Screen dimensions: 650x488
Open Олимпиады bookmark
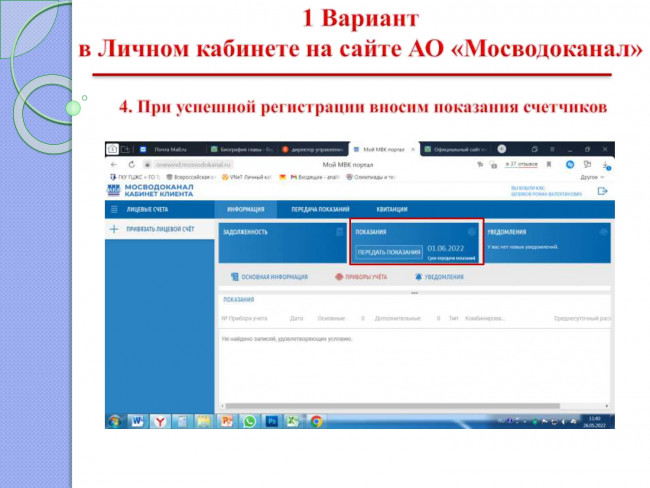[371, 177]
